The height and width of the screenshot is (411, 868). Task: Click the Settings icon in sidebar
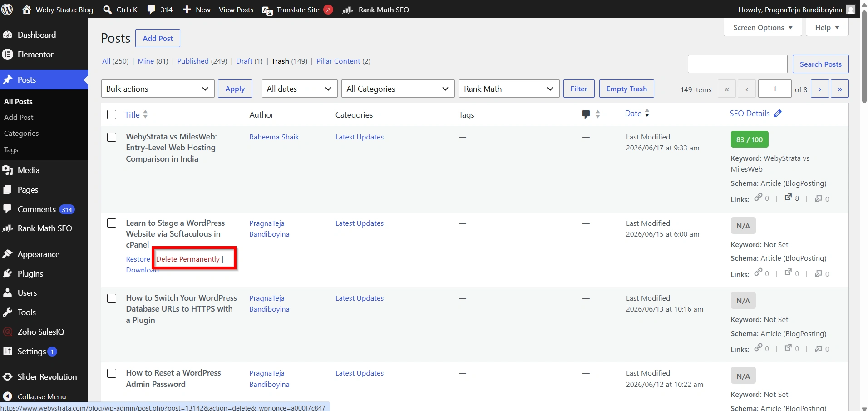pyautogui.click(x=8, y=351)
